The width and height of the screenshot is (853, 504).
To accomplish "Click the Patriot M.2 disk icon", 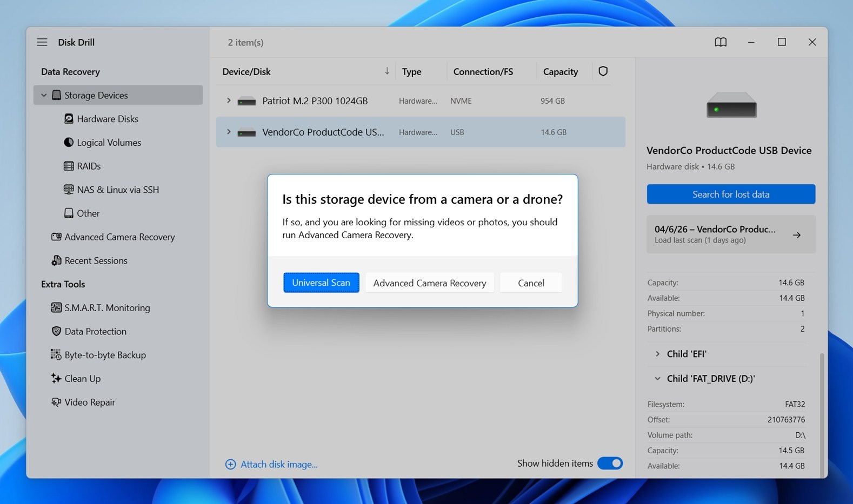I will pos(246,101).
